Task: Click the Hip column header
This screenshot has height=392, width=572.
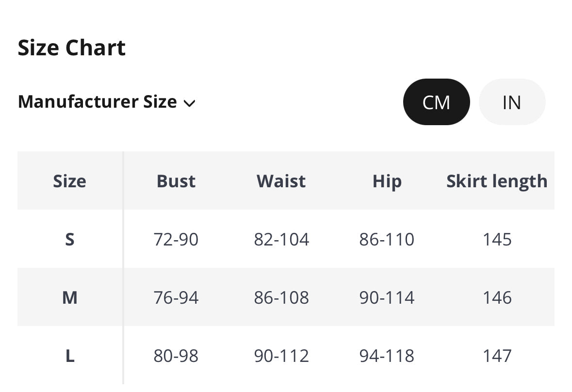Action: pyautogui.click(x=387, y=181)
